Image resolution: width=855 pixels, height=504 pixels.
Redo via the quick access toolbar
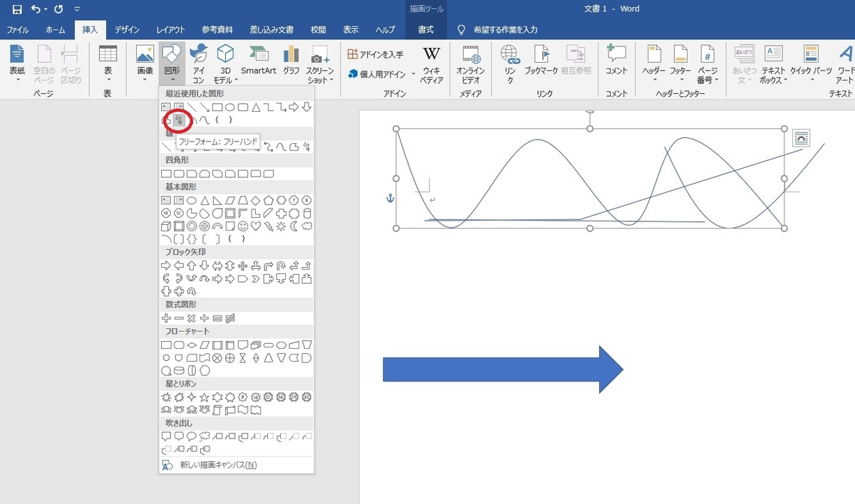point(58,10)
